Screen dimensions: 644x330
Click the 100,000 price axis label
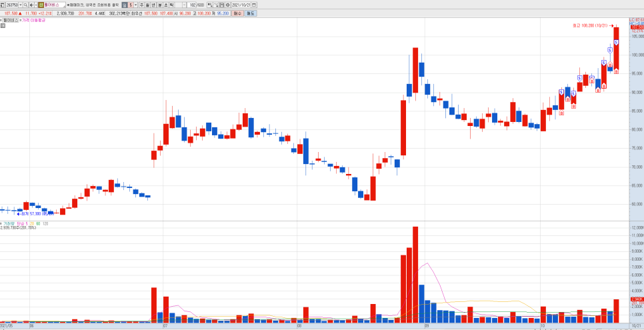click(x=637, y=55)
